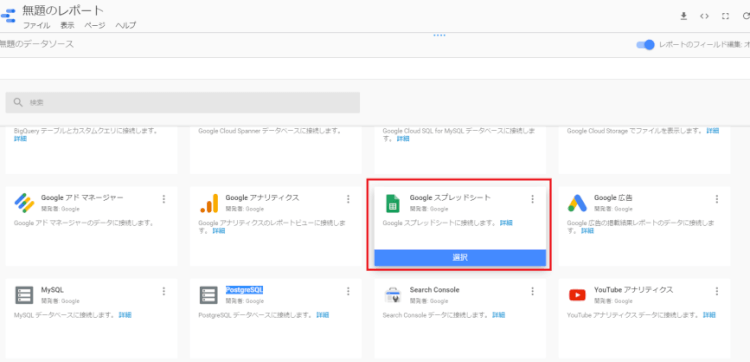
Task: Open 詳細 link for MySQL
Action: pyautogui.click(x=125, y=315)
